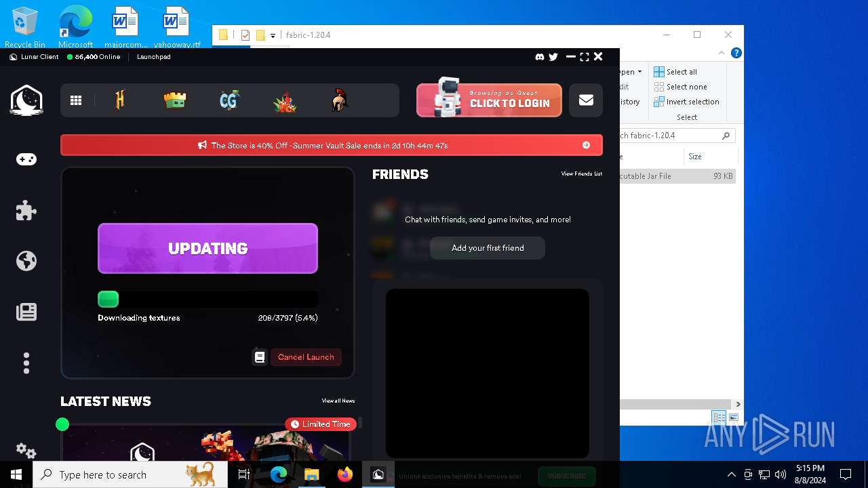Open Lunar Client settings gears

tap(26, 450)
